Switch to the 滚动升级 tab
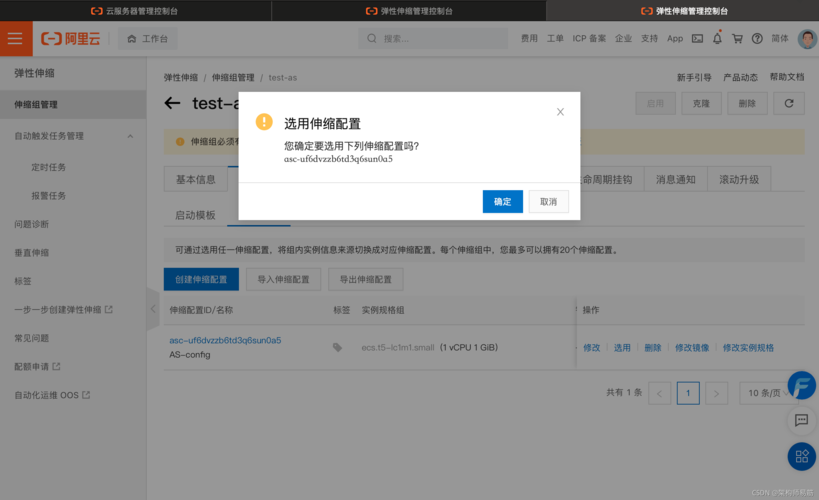Screen dimensions: 819x500 pos(739,179)
